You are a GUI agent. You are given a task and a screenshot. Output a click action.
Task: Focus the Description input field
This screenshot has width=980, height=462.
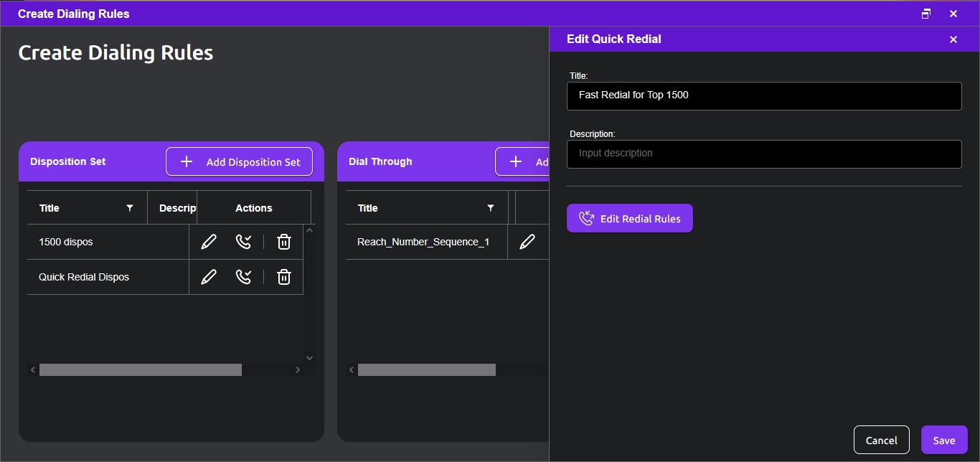click(764, 154)
